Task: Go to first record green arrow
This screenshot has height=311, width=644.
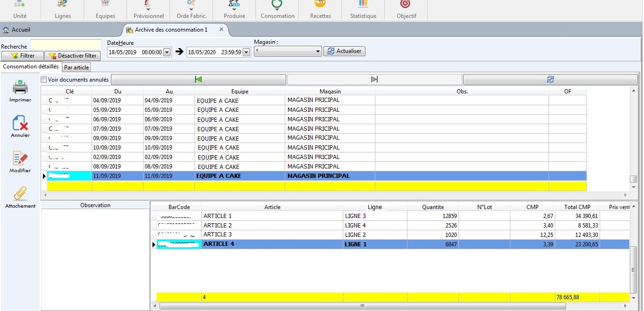Action: click(x=198, y=79)
